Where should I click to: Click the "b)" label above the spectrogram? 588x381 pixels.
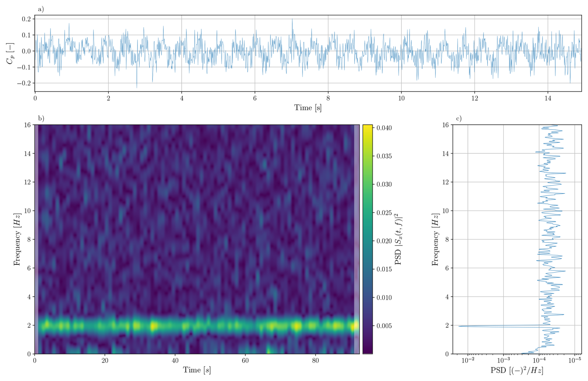pyautogui.click(x=41, y=118)
